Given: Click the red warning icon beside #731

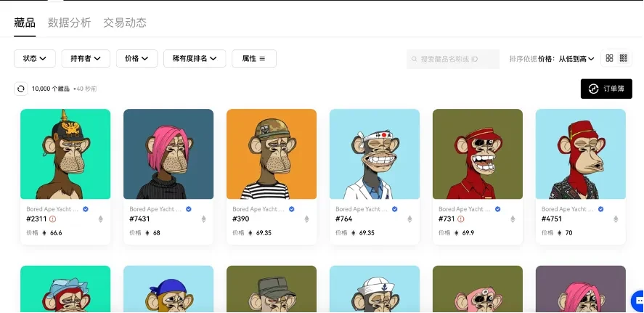Looking at the screenshot, I should click(x=461, y=219).
